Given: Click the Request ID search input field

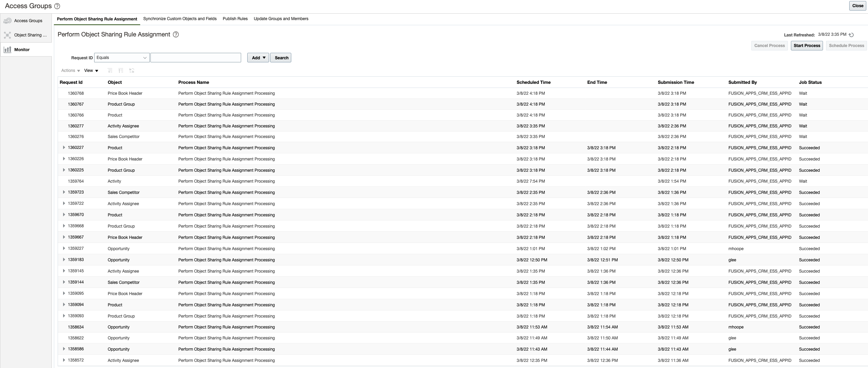Looking at the screenshot, I should pyautogui.click(x=196, y=58).
